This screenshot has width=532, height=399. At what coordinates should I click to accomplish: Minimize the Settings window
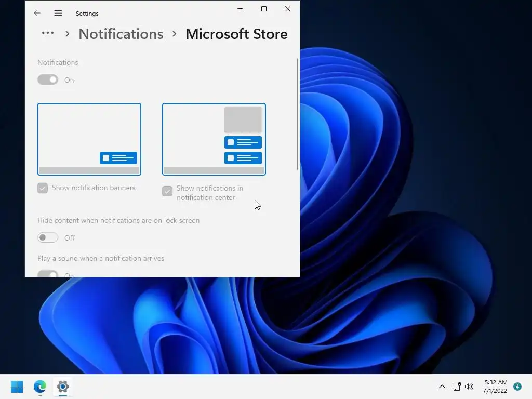240,9
